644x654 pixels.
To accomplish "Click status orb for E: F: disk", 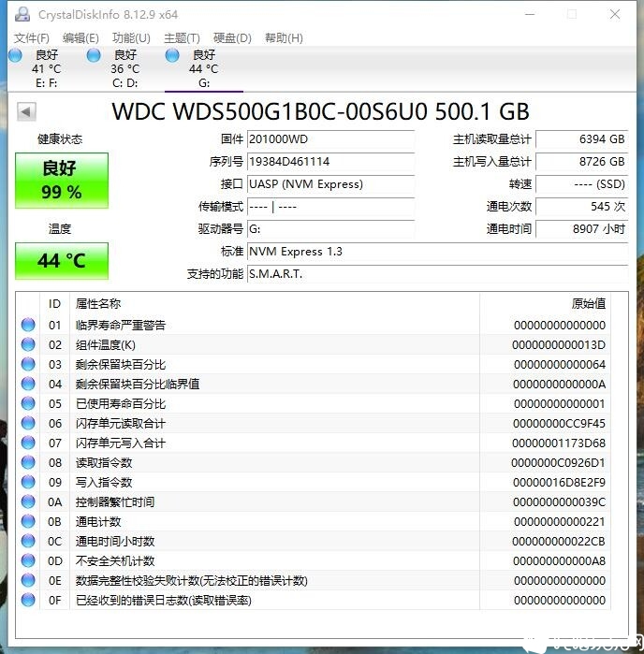I will click(15, 55).
